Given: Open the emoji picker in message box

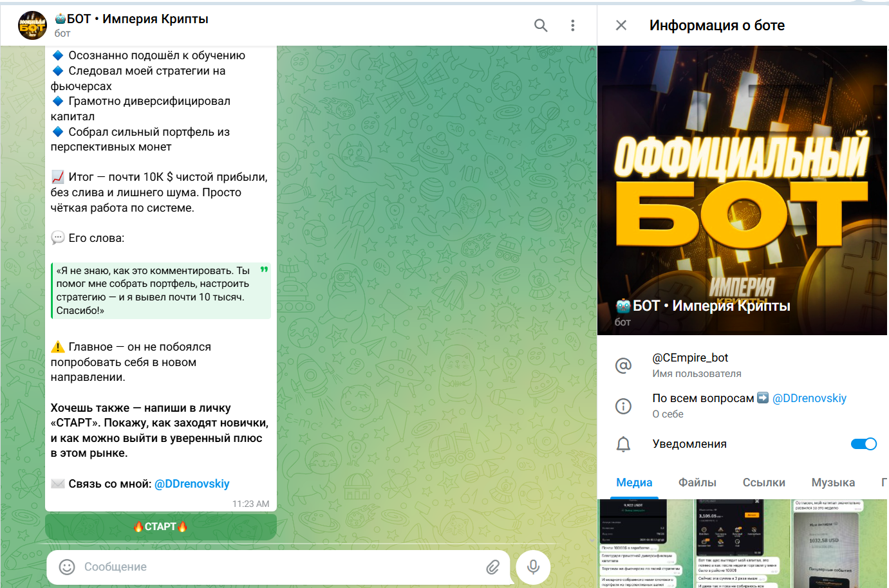Looking at the screenshot, I should (x=67, y=567).
